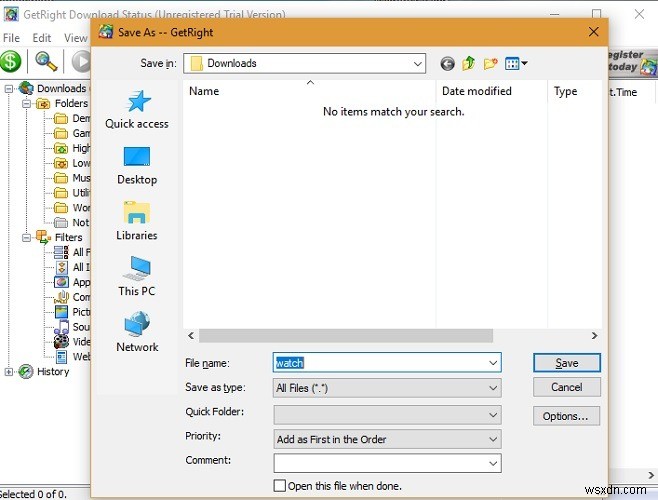The width and height of the screenshot is (658, 500).
Task: Select Desktop in places bar
Action: tap(137, 166)
